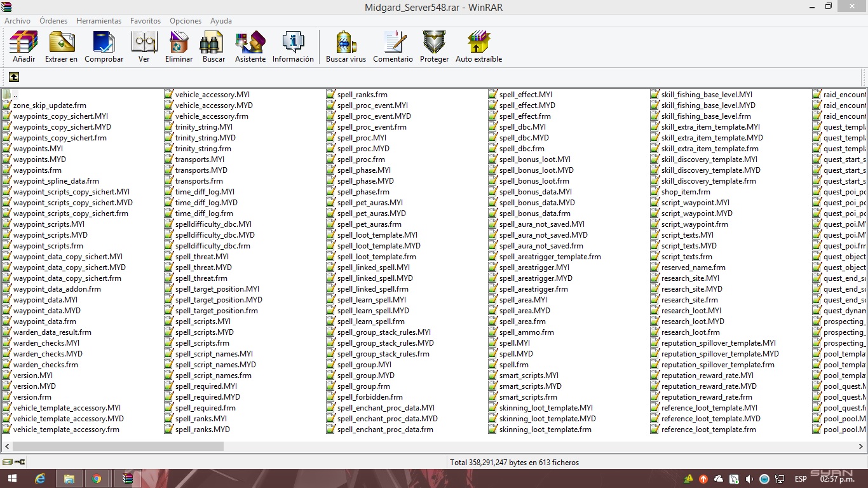Click the Añadir toolbar icon
Viewport: 868px width, 488px height.
(24, 43)
